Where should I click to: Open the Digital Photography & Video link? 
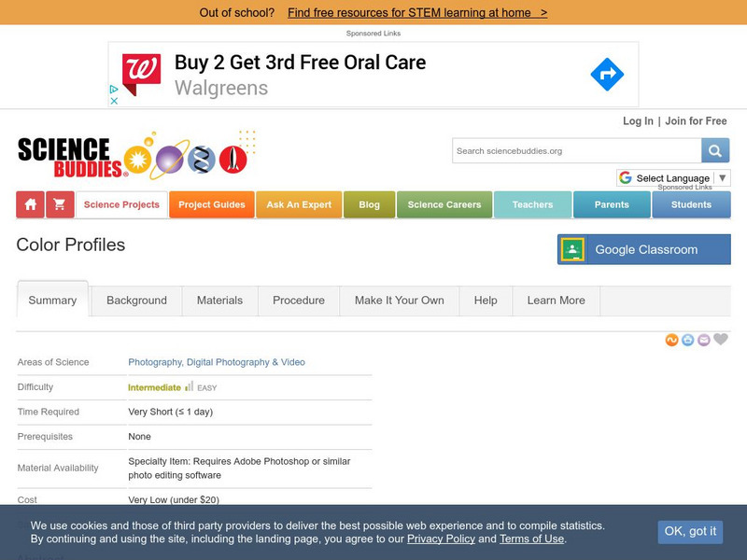click(246, 362)
